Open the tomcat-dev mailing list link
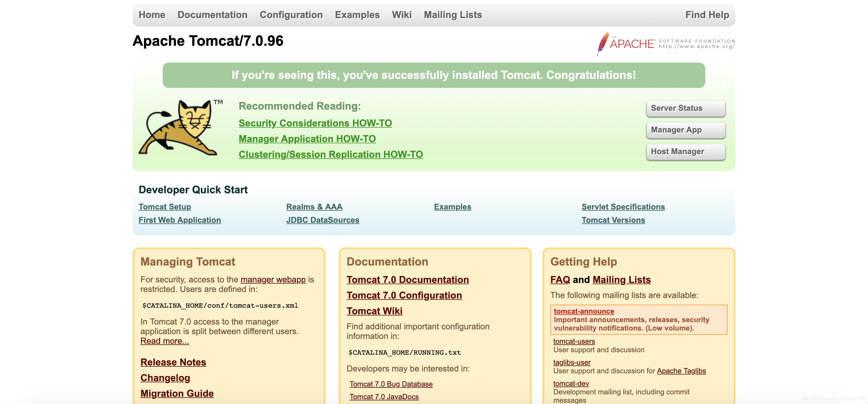 click(x=571, y=384)
